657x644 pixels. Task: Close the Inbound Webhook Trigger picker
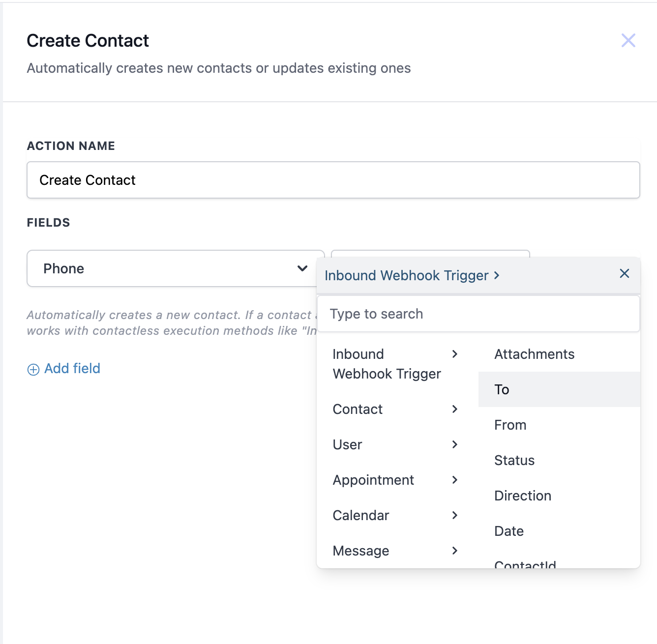point(624,273)
